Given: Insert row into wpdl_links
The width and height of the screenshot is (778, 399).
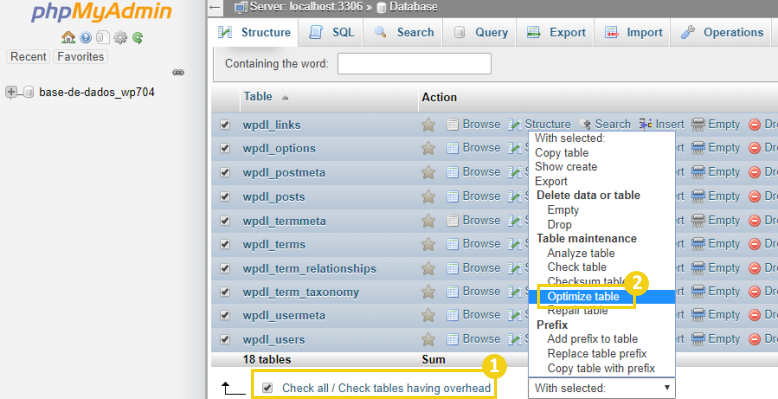Looking at the screenshot, I should coord(662,124).
